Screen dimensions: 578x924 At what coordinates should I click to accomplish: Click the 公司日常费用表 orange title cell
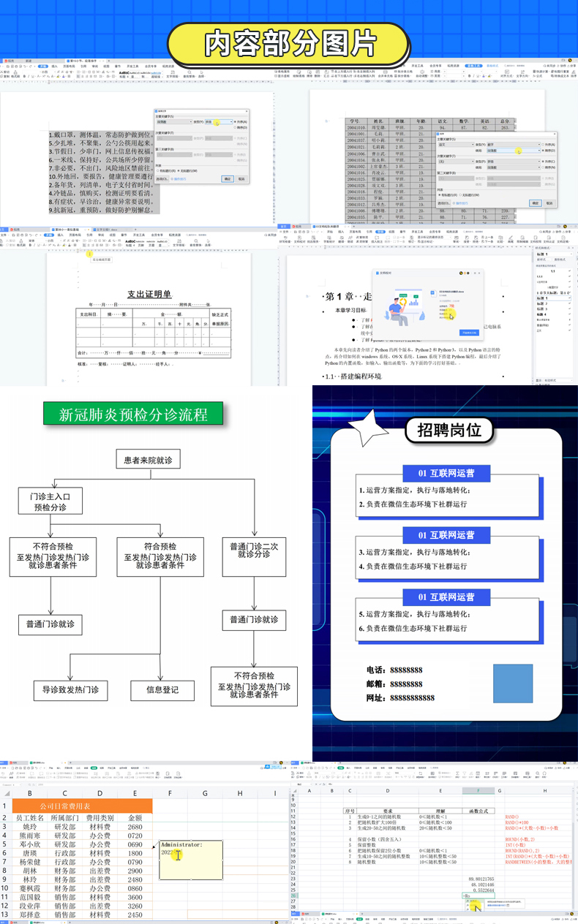pyautogui.click(x=82, y=806)
